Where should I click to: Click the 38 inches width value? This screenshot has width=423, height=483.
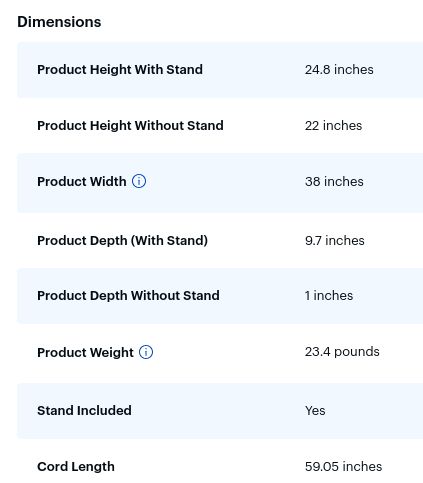334,181
